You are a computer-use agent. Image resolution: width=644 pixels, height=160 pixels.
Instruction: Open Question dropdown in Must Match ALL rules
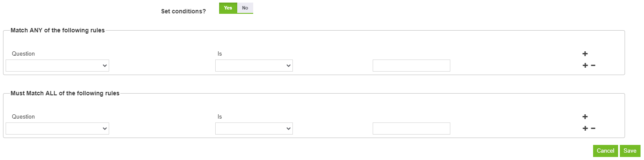57,129
